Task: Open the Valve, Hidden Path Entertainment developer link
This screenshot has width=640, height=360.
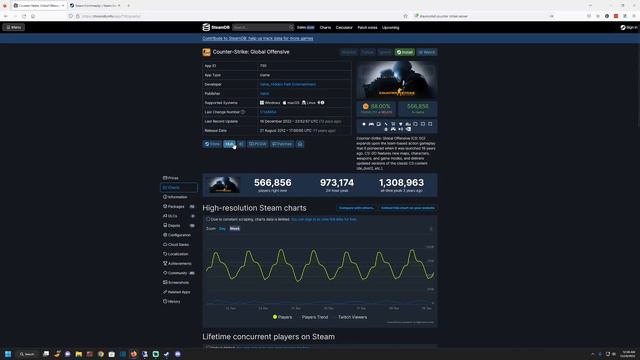Action: 288,84
